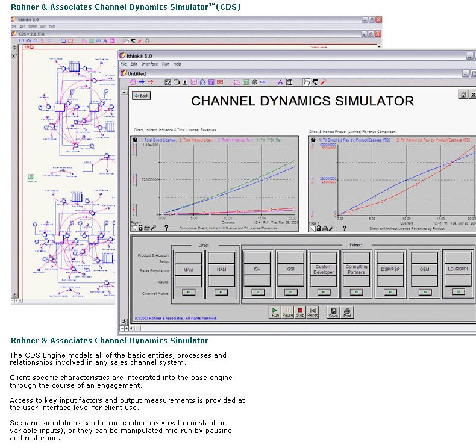Toggle Channel Active switch for Consulting Partners
476x448 pixels.
356,292
